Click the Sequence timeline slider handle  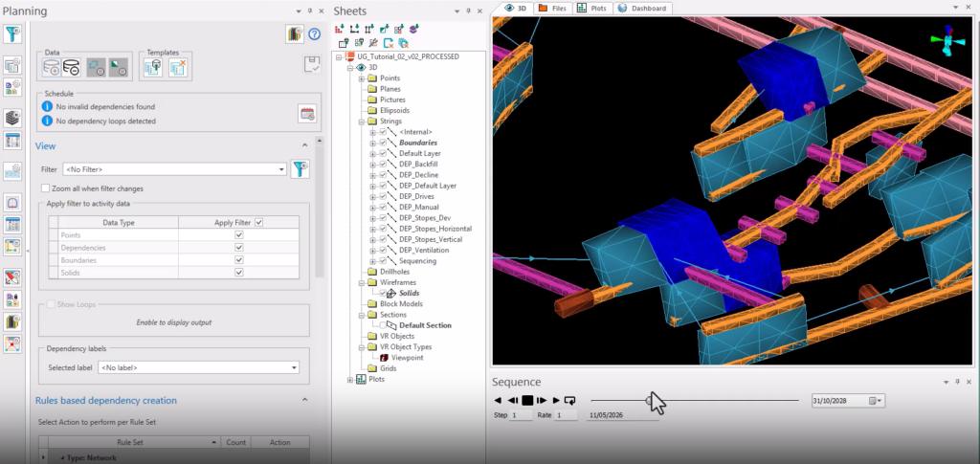click(649, 400)
